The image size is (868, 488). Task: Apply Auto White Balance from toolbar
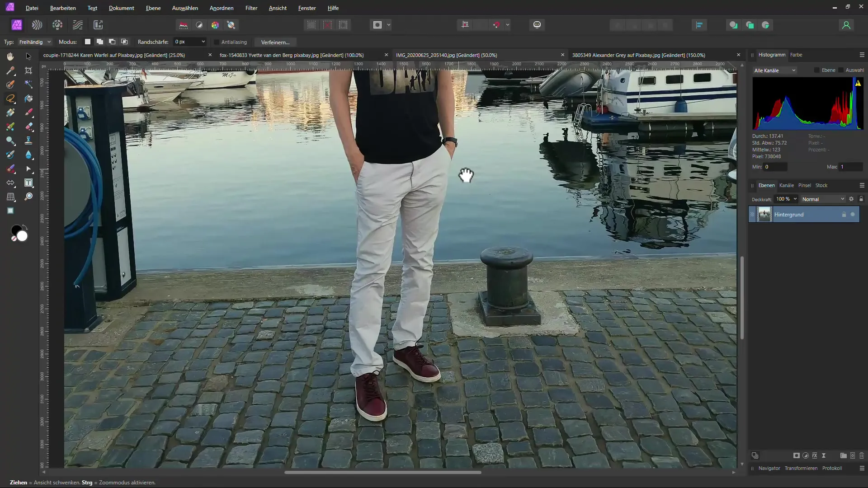[231, 25]
